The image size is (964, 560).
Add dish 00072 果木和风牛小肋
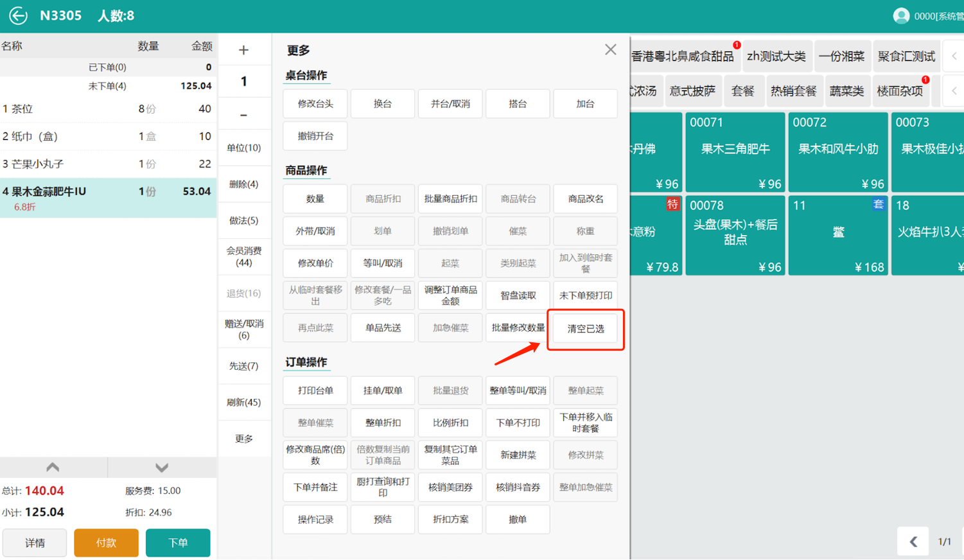pyautogui.click(x=838, y=152)
